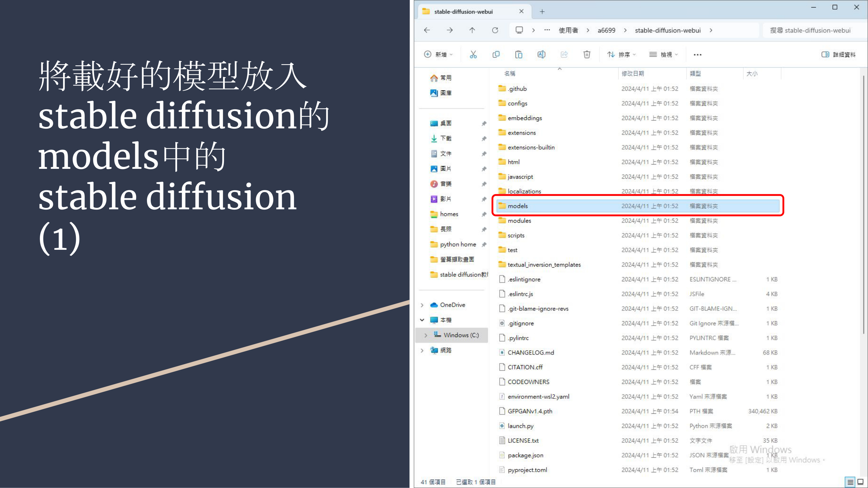
Task: Click the 使用者 breadcrumb segment
Action: coord(569,30)
